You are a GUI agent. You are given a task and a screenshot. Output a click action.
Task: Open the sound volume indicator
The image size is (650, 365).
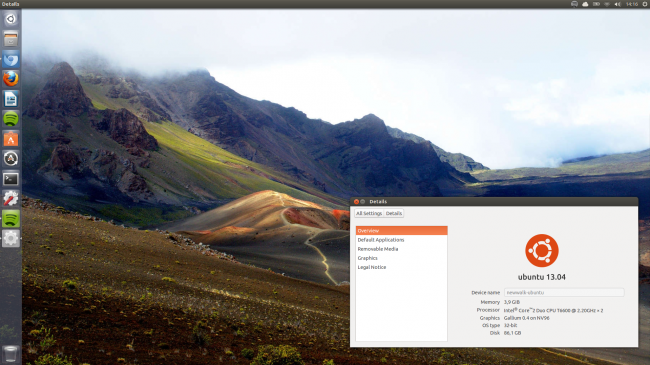tap(618, 4)
